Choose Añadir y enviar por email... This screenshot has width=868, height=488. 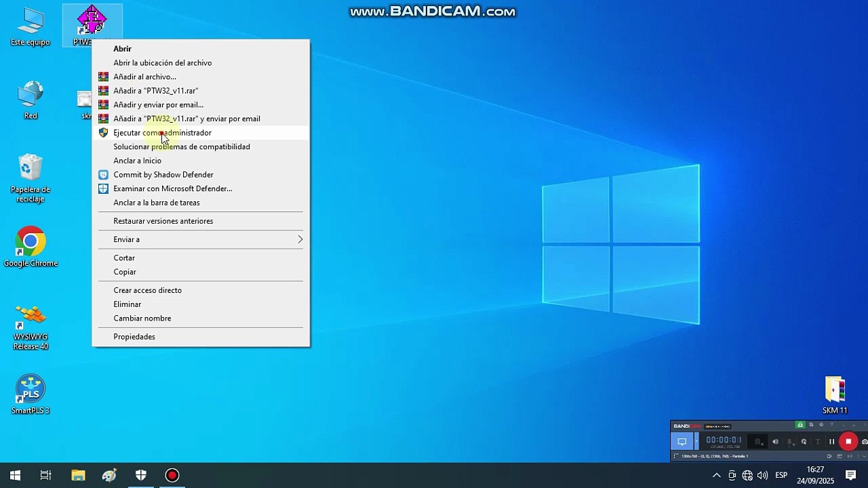tap(201, 105)
